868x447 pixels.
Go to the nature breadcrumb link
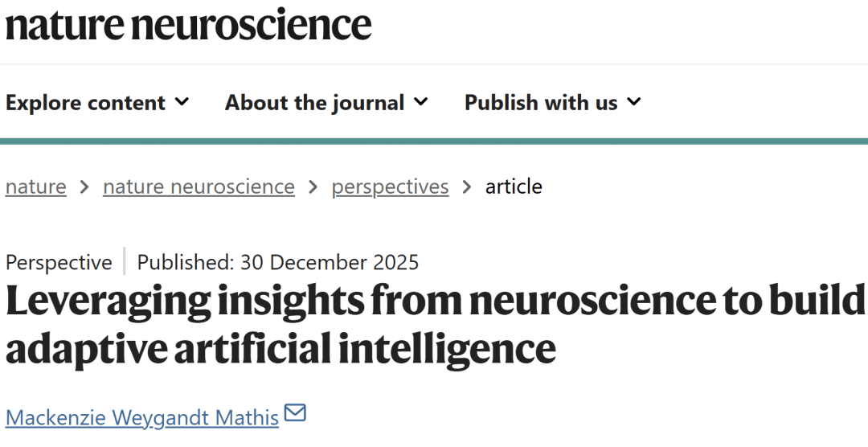coord(36,187)
